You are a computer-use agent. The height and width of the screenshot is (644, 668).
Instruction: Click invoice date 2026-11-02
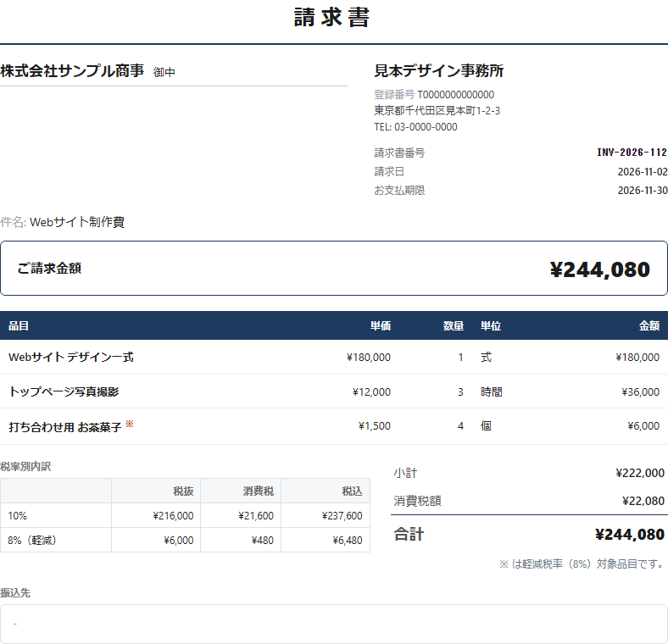(642, 172)
